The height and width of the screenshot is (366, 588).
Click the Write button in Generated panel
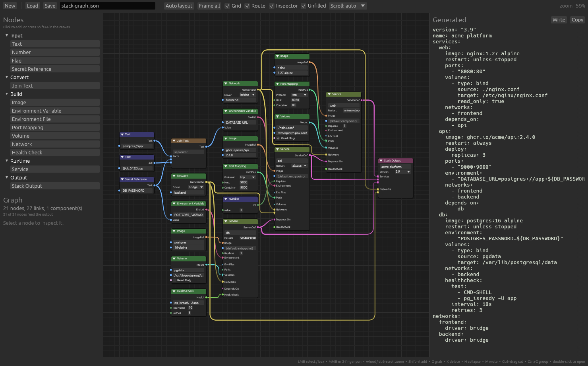[559, 20]
